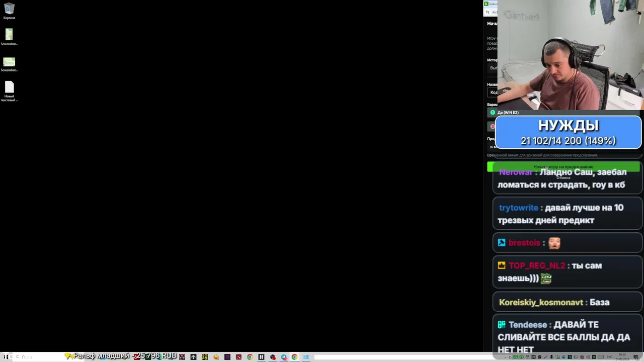Click the green Начать игру на предсказание button
This screenshot has width=644, height=362.
click(x=563, y=167)
